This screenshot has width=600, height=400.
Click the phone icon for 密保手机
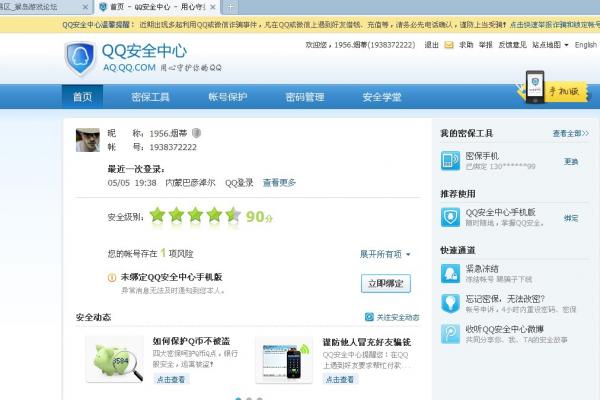pos(450,160)
